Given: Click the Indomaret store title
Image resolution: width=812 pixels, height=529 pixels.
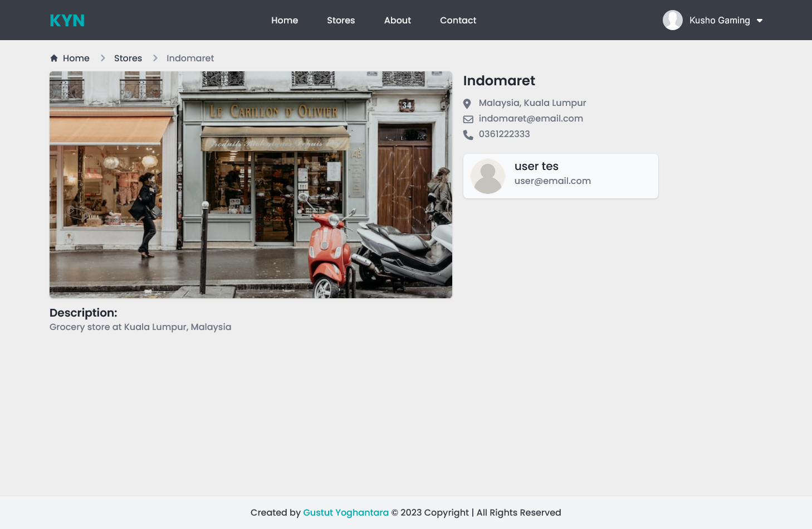Looking at the screenshot, I should (499, 81).
